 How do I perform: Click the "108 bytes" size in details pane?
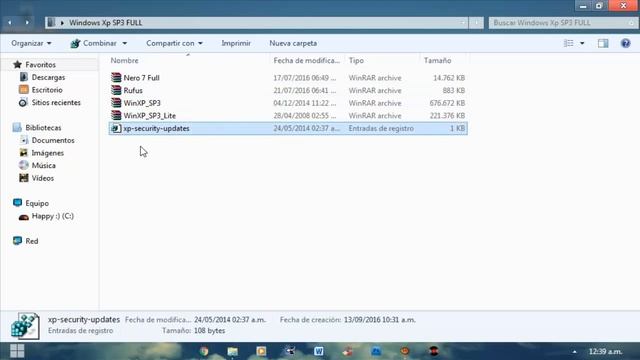209,331
